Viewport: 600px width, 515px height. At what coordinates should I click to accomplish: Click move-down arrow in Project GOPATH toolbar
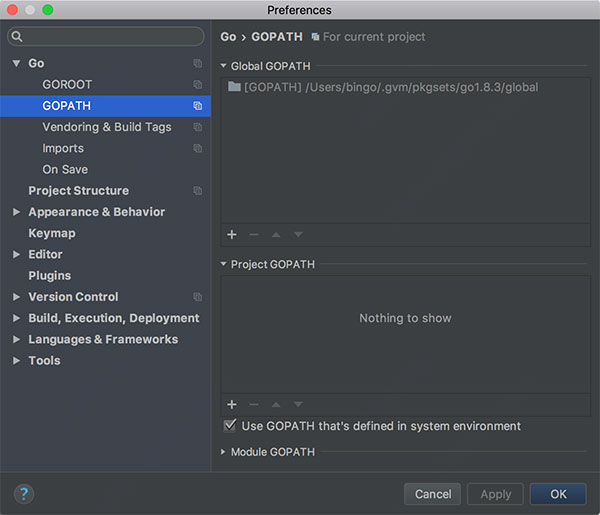[298, 404]
